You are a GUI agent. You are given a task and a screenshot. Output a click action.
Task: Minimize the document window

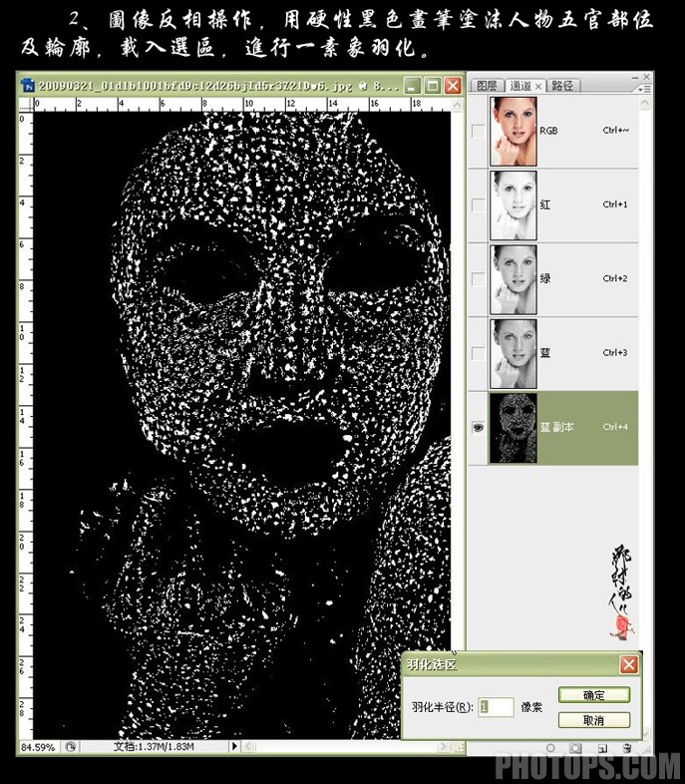(412, 86)
